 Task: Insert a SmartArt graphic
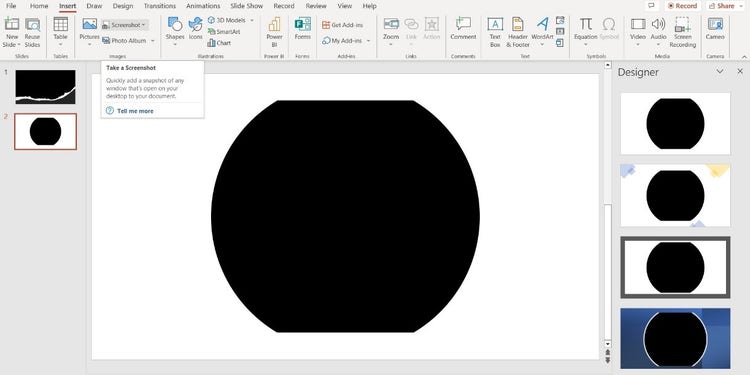(x=224, y=32)
